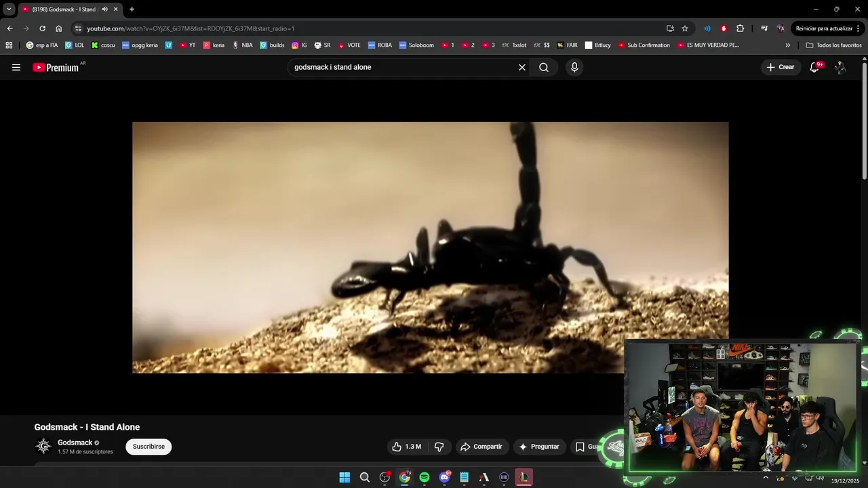Dislike the Godsmack video

click(439, 447)
